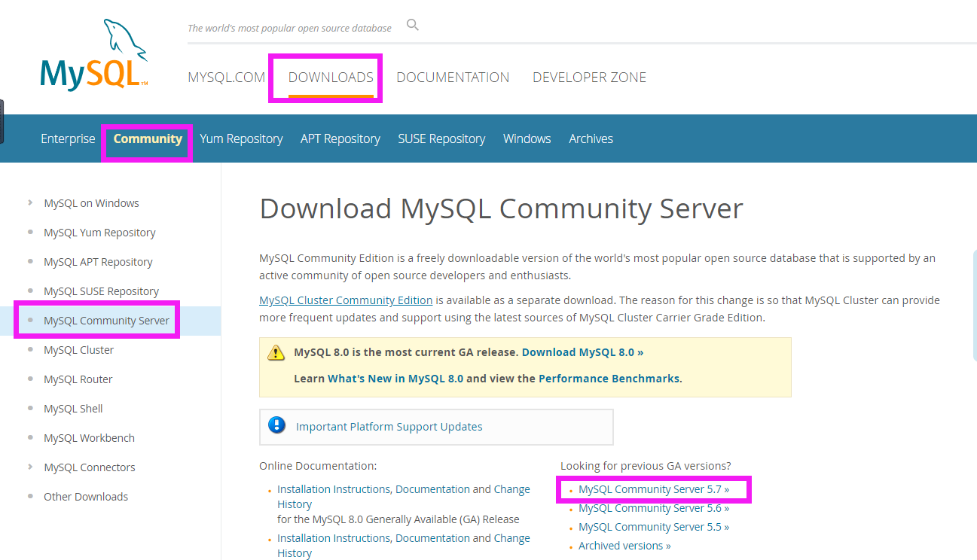Image resolution: width=977 pixels, height=560 pixels.
Task: Follow the MySQL Cluster Community Edition link
Action: click(x=346, y=300)
